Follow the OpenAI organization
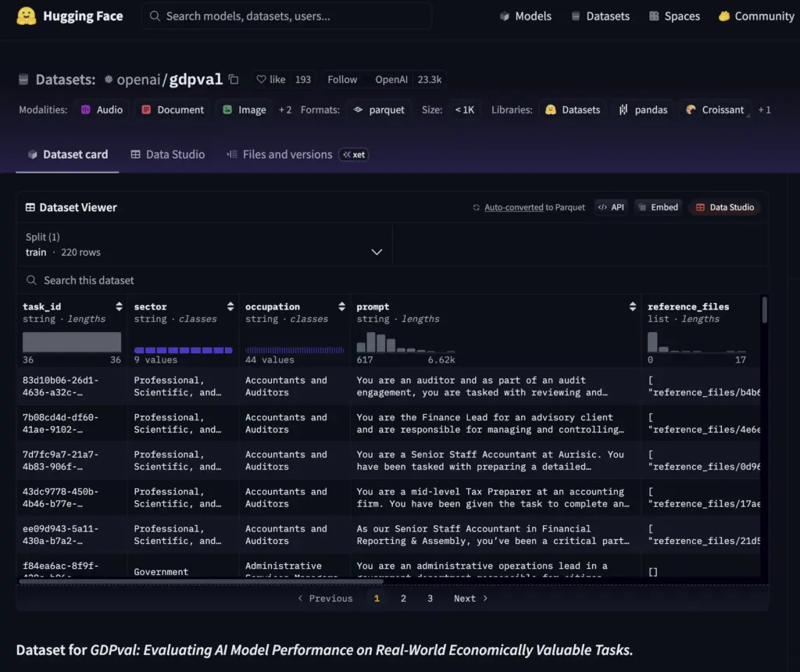The width and height of the screenshot is (800, 672). [x=342, y=79]
